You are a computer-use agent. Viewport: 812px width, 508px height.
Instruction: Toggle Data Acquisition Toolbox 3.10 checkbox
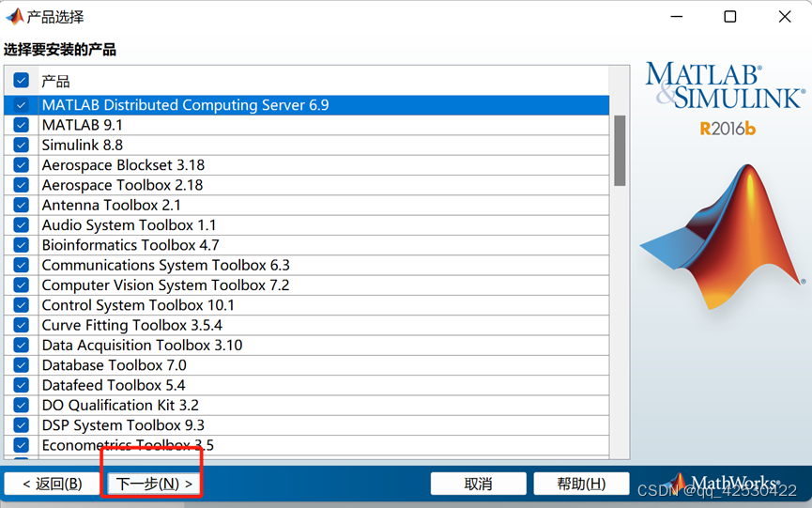22,346
